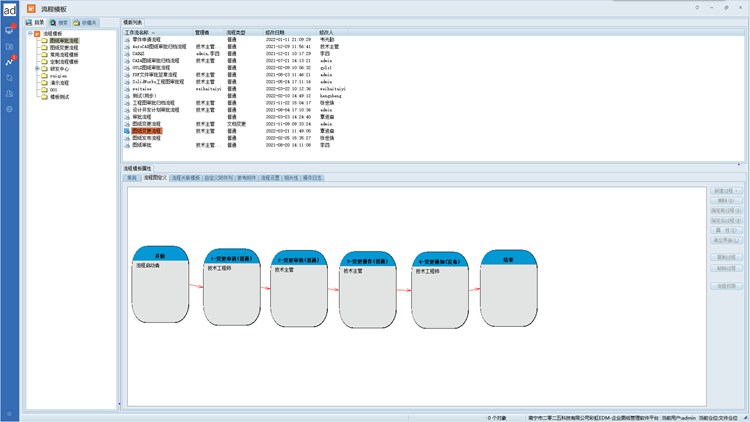Click the copy documents icon in sidebar
The image size is (750, 422).
(9, 77)
